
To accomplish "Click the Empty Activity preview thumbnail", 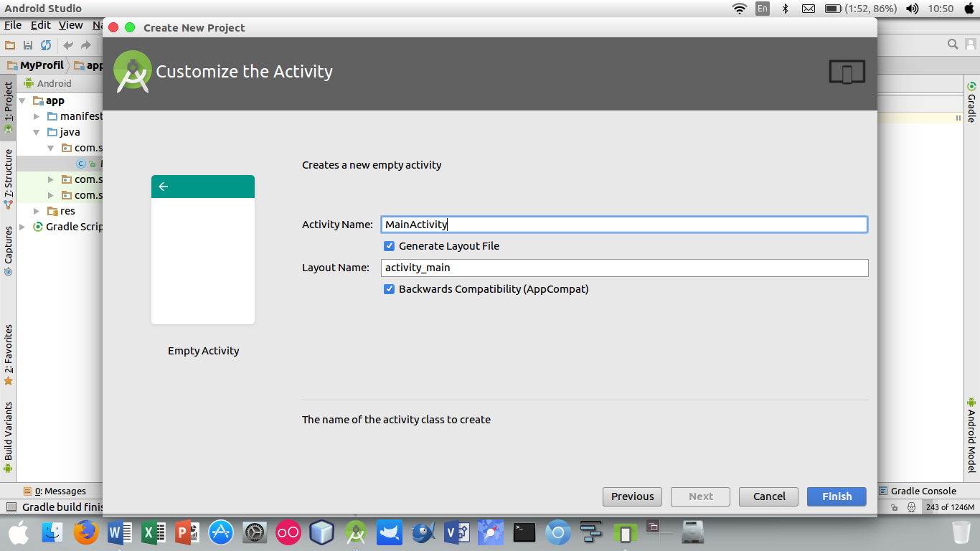I will 203,250.
